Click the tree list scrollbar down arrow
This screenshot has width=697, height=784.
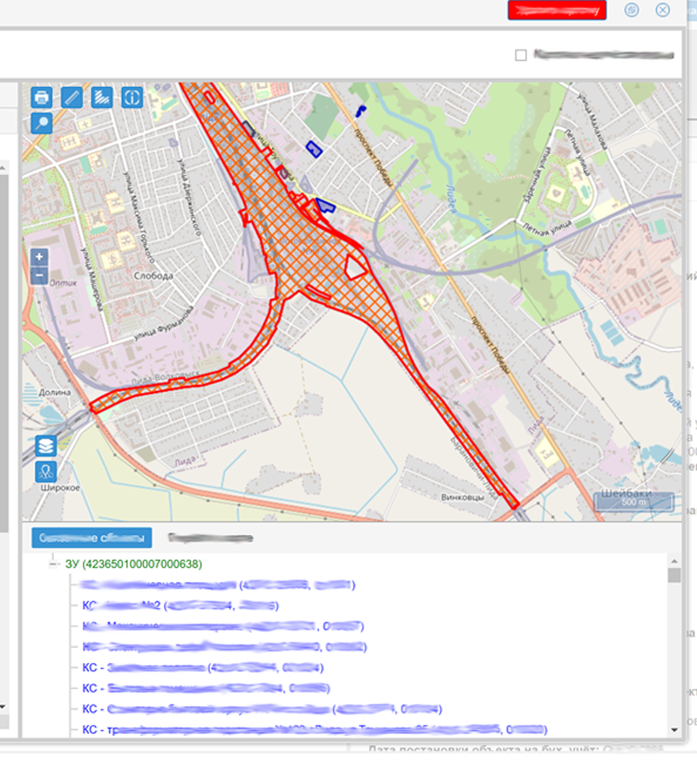point(673,729)
